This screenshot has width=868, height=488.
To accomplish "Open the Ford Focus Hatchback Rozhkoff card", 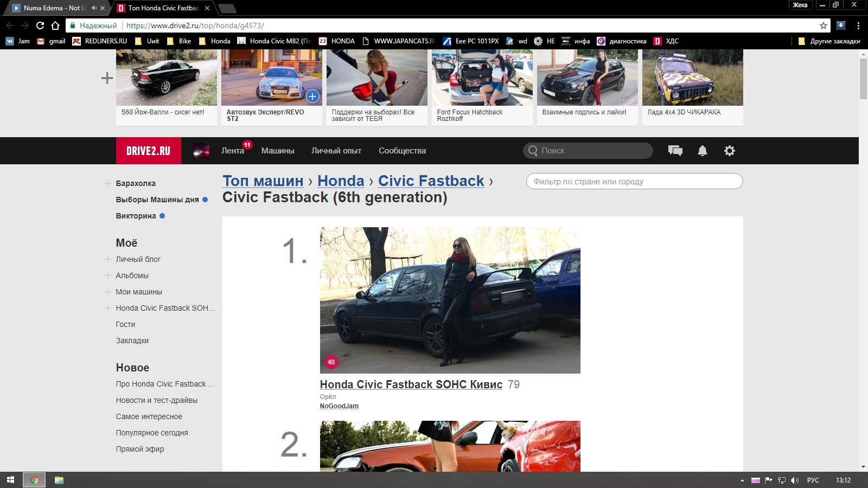I will pos(482,87).
